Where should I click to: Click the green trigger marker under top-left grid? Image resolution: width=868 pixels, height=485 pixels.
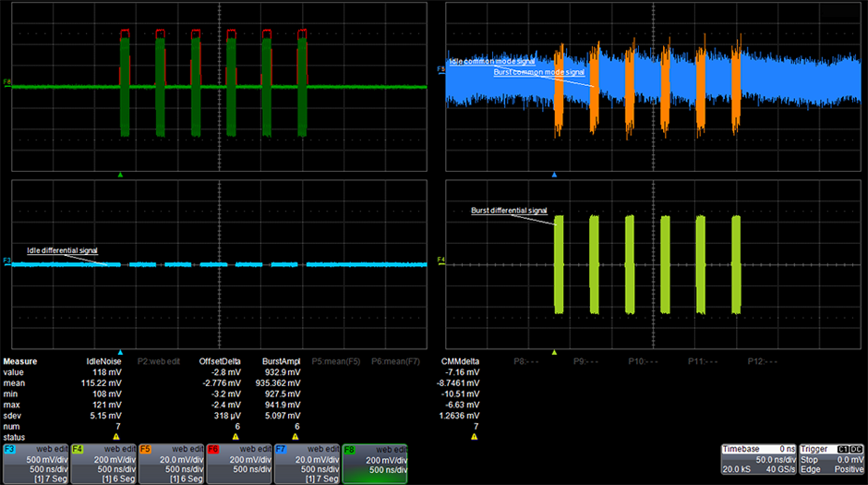click(120, 173)
